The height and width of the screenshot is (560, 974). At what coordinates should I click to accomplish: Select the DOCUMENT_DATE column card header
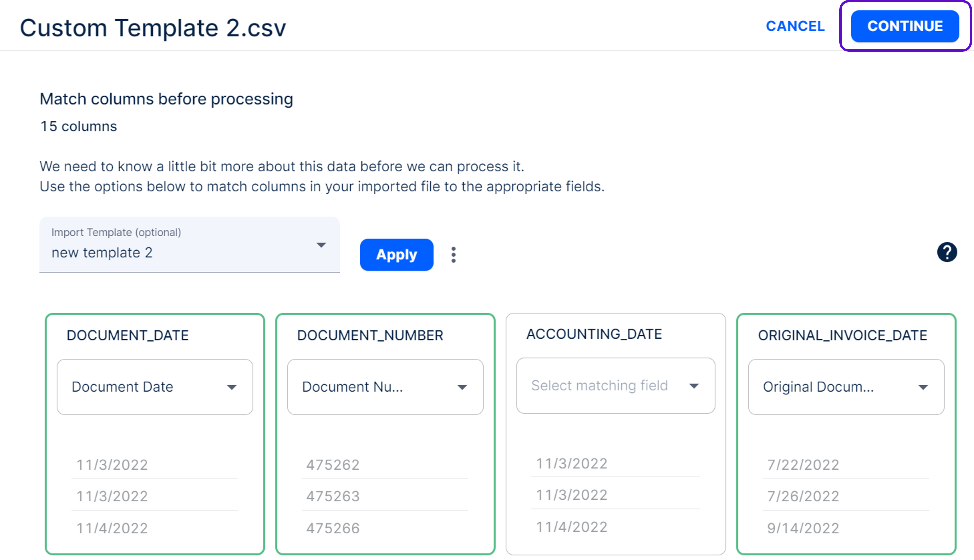(x=127, y=335)
